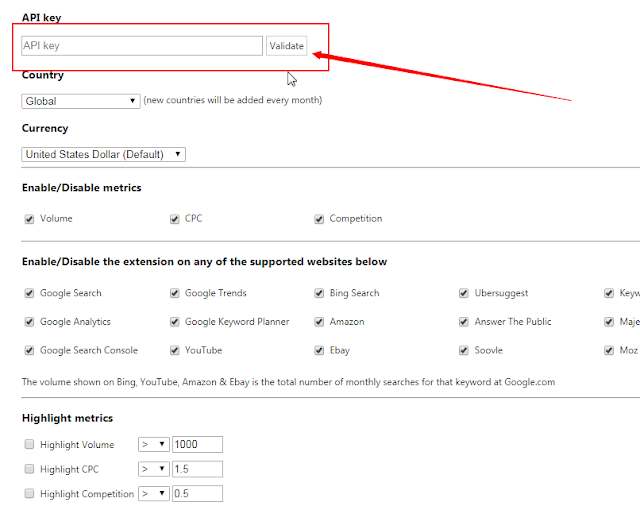This screenshot has width=640, height=506.
Task: Click the Validate button
Action: [287, 46]
